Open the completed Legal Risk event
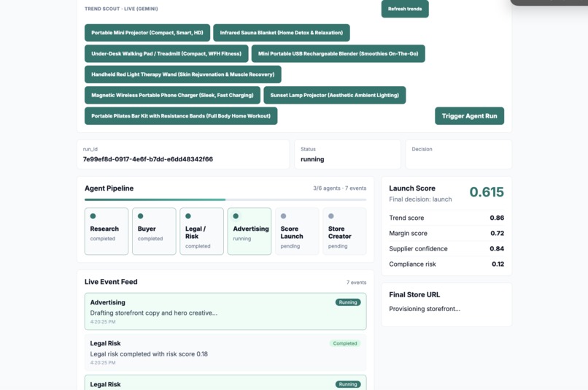588x390 pixels. pyautogui.click(x=225, y=353)
